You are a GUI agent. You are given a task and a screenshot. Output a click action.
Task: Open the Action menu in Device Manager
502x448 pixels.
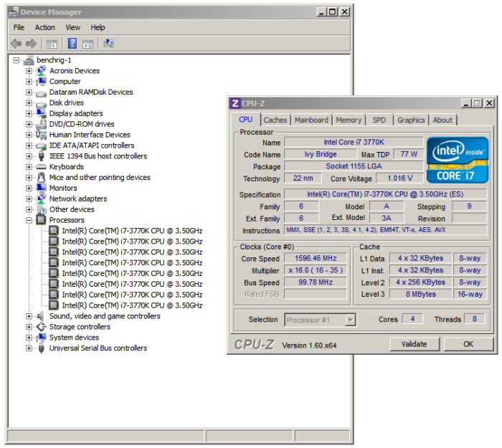coord(44,27)
